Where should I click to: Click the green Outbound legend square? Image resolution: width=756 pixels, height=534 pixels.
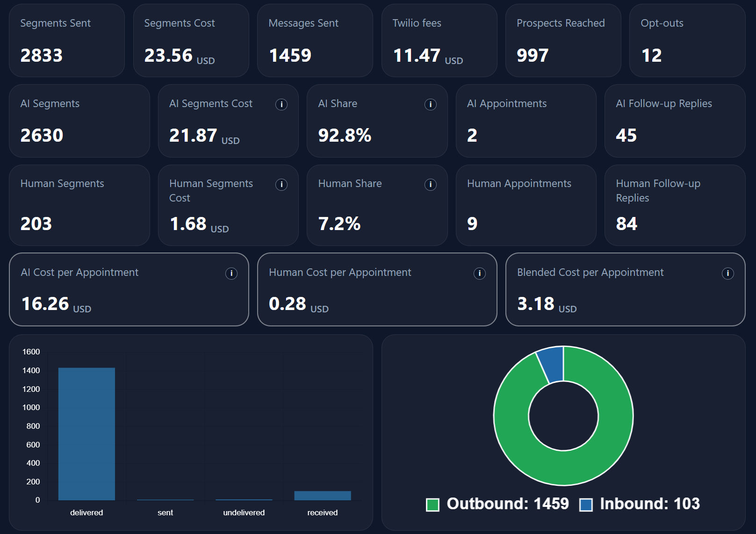click(433, 504)
